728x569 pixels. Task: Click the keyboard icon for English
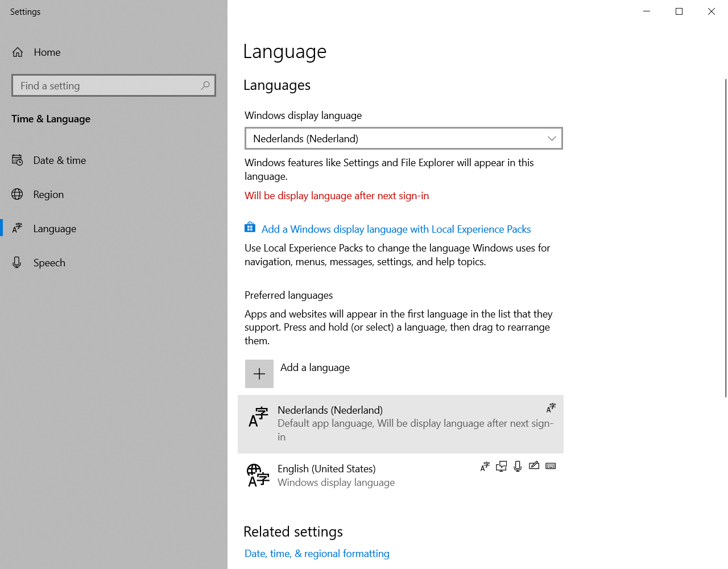click(x=550, y=465)
